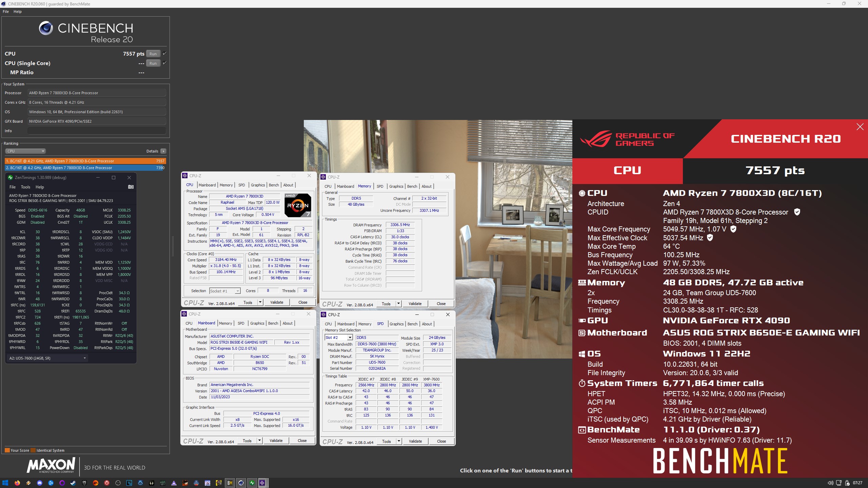
Task: Click the Cinebench Info input field
Action: pos(97,131)
